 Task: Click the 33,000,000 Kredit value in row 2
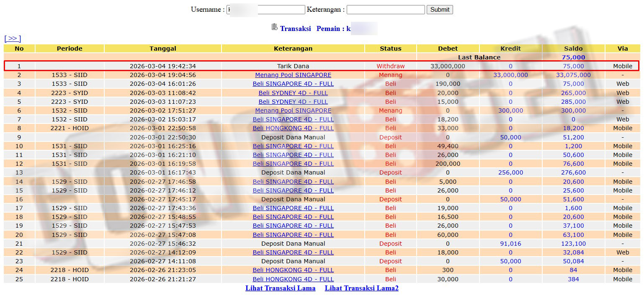(x=510, y=75)
